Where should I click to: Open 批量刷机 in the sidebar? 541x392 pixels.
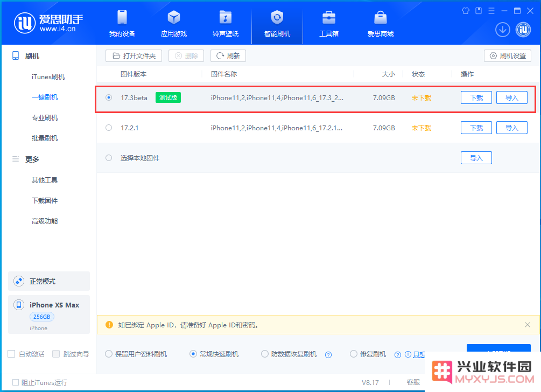coord(45,138)
